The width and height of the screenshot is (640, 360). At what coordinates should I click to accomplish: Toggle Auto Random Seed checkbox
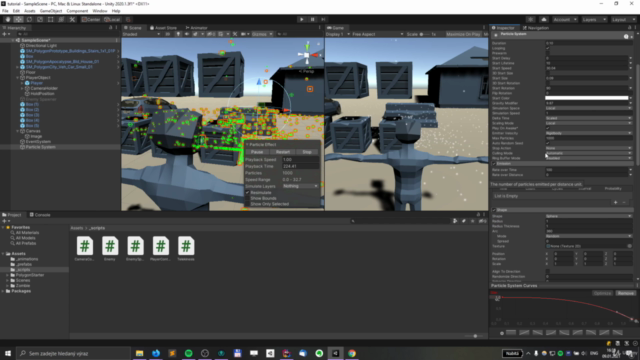click(548, 143)
